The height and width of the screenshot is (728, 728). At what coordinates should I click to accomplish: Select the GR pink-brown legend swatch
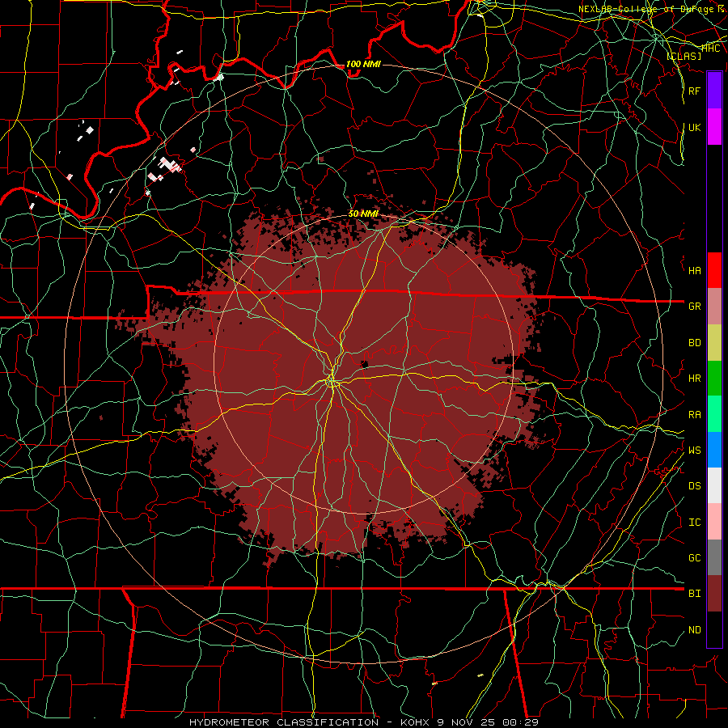click(x=714, y=306)
